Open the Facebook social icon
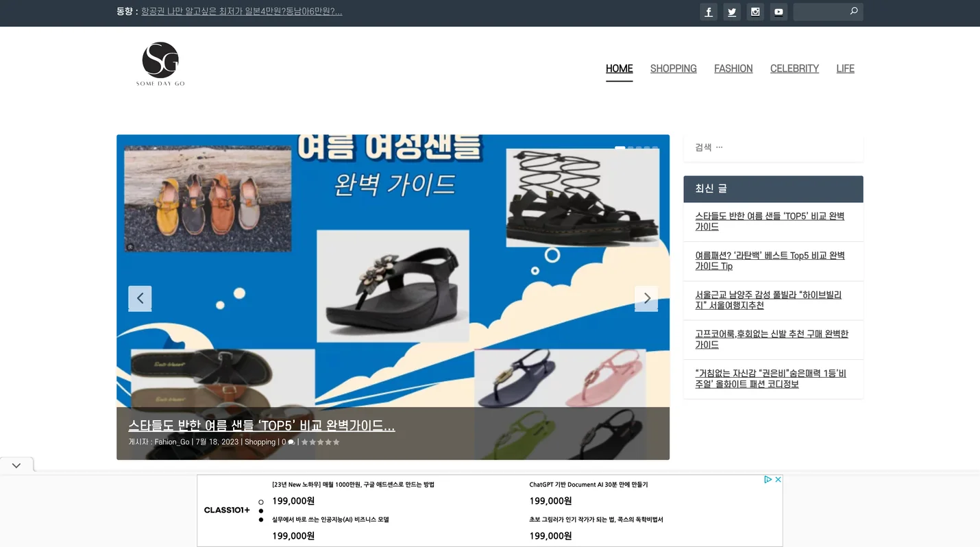This screenshot has height=547, width=980. coord(709,12)
